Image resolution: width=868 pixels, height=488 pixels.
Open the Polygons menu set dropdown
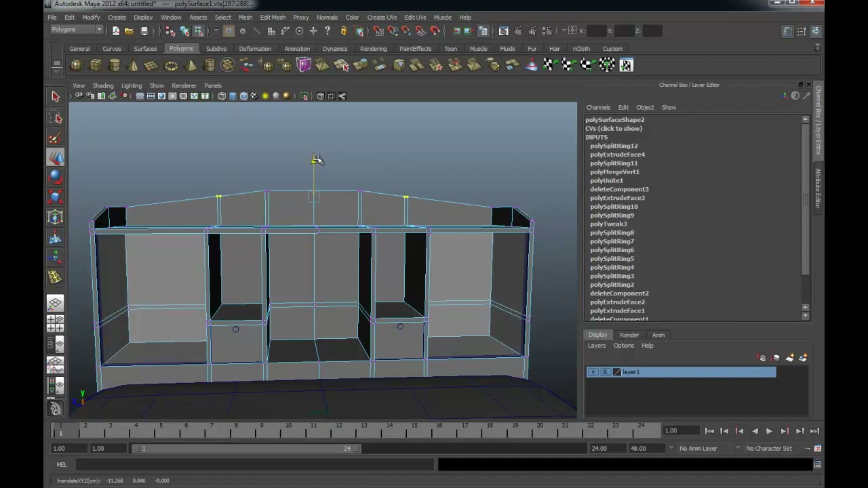77,30
